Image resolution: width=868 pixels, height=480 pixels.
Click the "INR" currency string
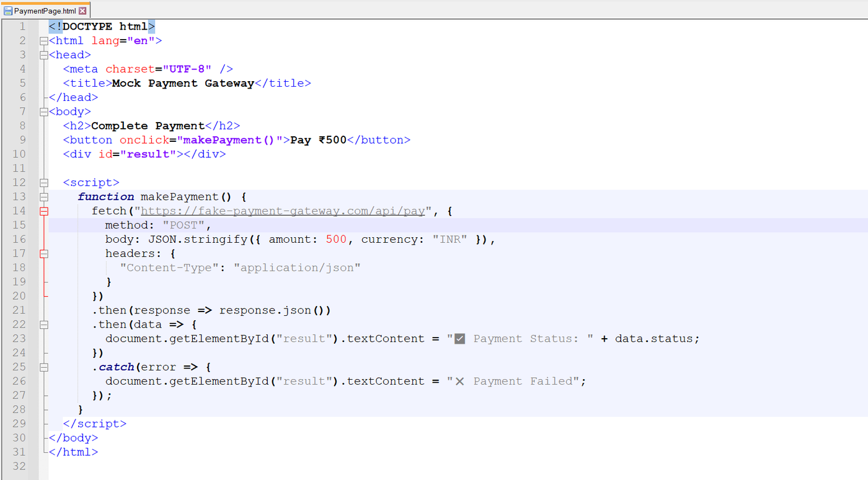coord(450,240)
